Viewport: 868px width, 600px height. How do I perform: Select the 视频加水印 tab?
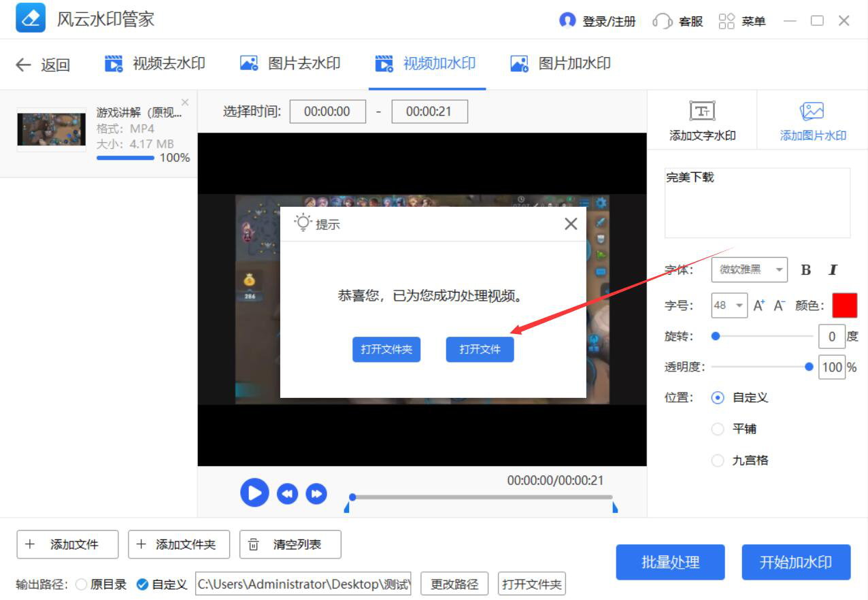425,64
